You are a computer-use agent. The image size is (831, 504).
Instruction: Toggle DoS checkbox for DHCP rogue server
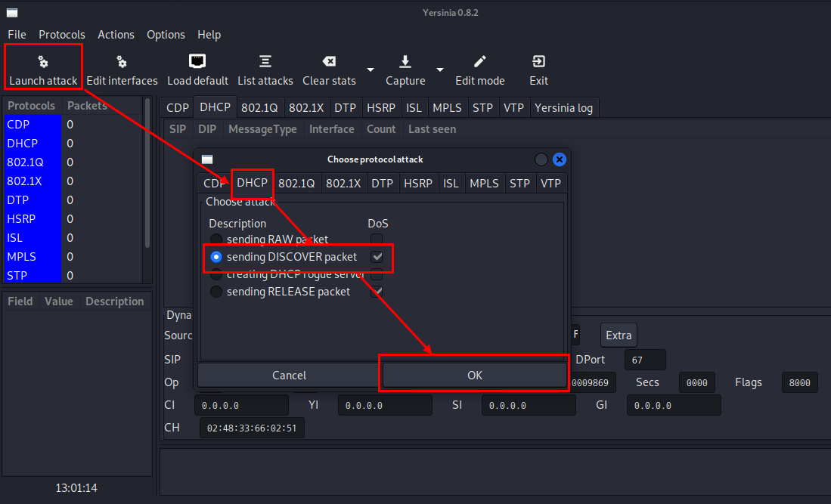[x=377, y=274]
